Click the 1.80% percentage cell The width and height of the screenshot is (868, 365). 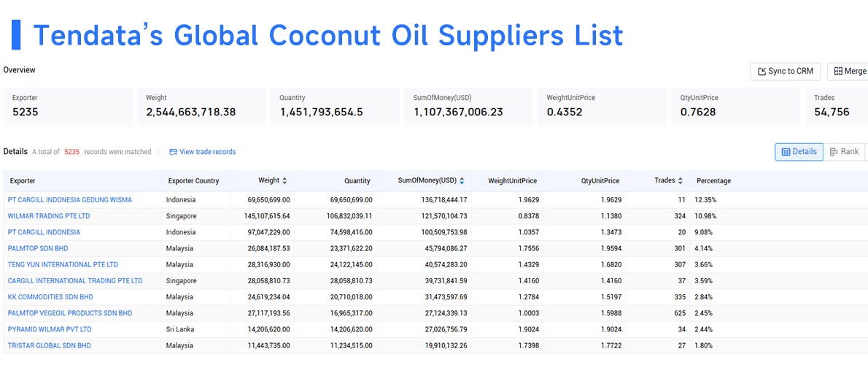coord(705,345)
